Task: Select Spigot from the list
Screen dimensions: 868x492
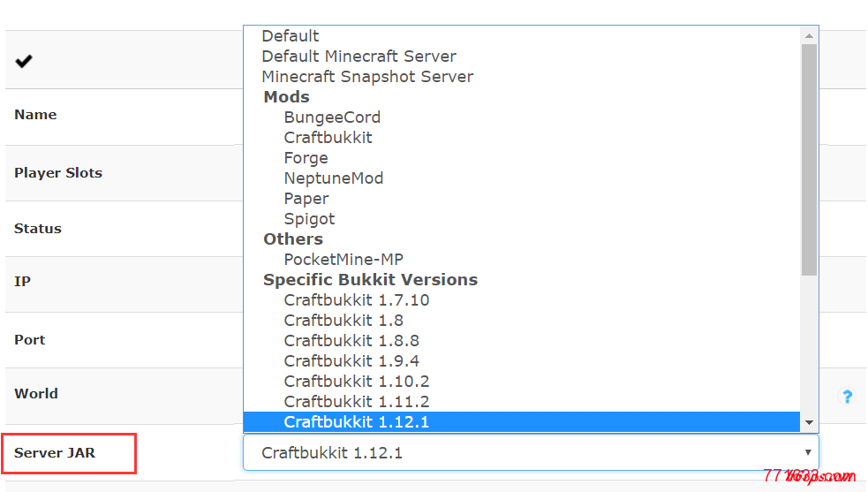Action: (x=309, y=219)
